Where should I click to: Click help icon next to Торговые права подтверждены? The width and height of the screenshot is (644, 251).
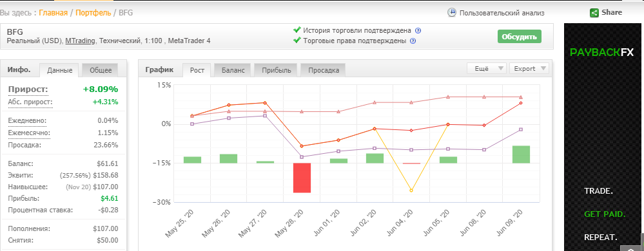coord(413,41)
